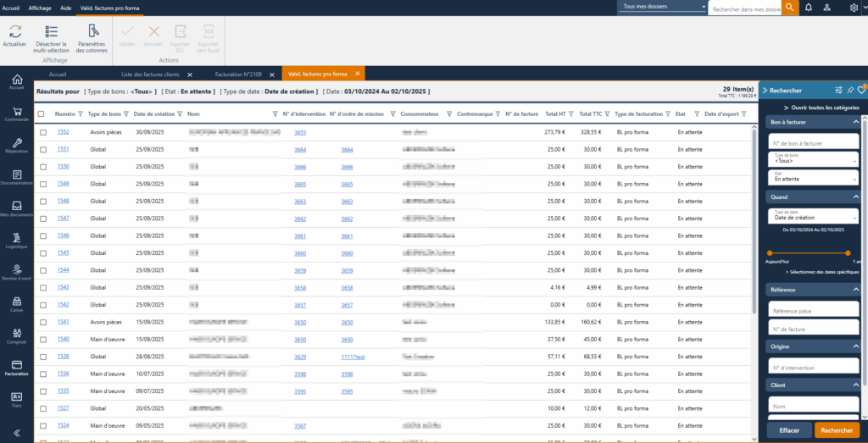
Task: Expand the Etat dropdown En attente
Action: (814, 178)
